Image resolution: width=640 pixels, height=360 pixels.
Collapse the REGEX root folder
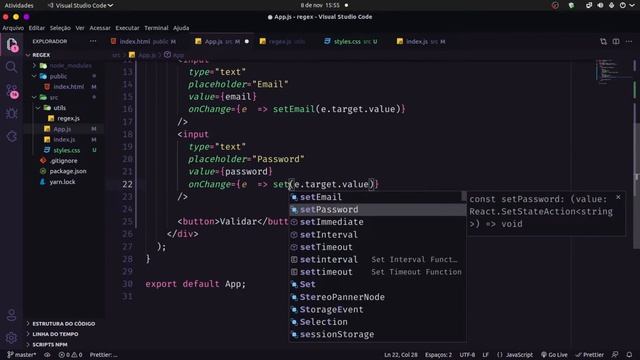pyautogui.click(x=28, y=55)
